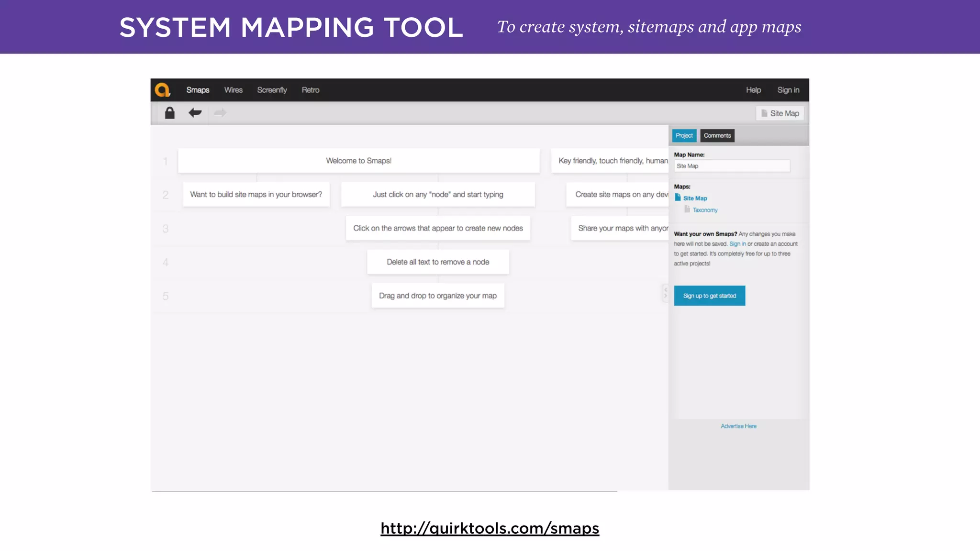
Task: Switch to the Comments tab
Action: [717, 135]
